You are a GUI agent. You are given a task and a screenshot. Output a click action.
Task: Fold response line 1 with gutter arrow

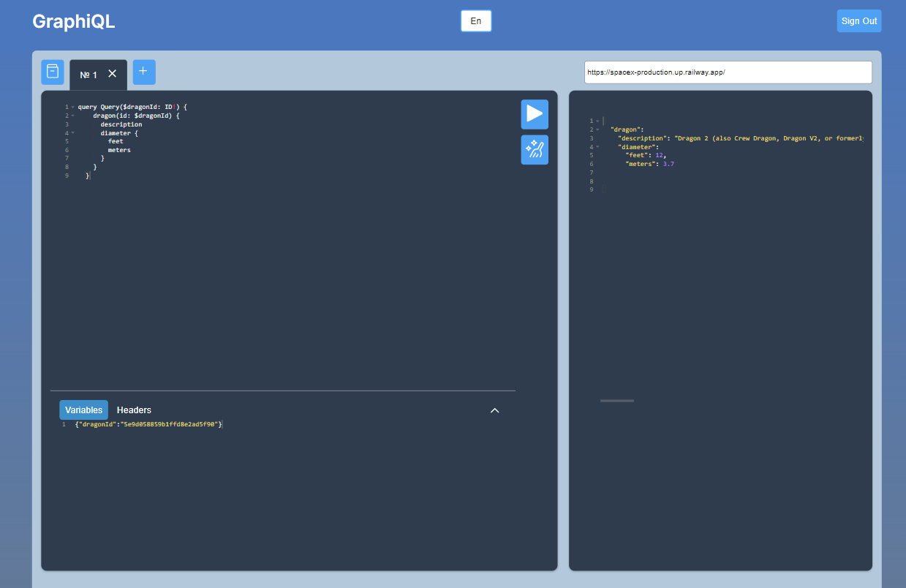click(x=597, y=121)
